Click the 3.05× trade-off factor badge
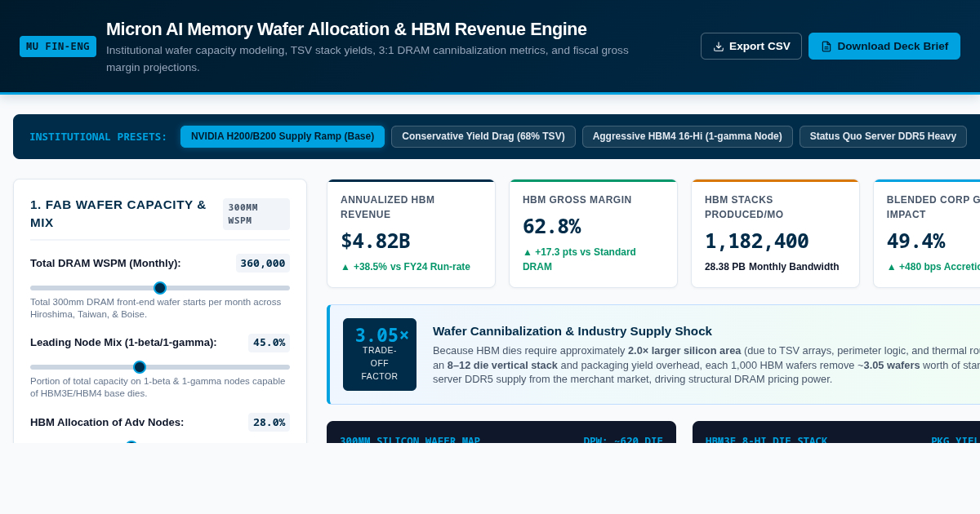 [x=380, y=354]
